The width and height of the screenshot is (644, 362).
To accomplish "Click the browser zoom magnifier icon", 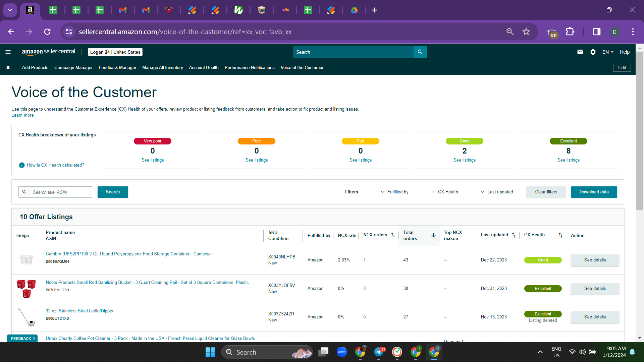I will pyautogui.click(x=510, y=32).
